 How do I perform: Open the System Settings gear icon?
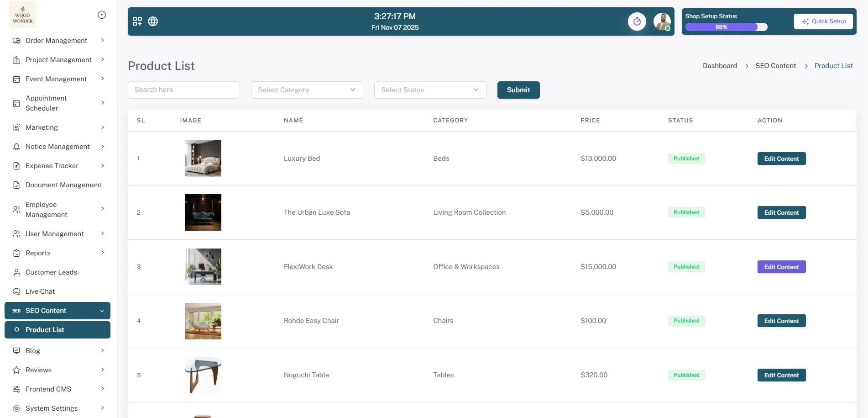[x=16, y=408]
